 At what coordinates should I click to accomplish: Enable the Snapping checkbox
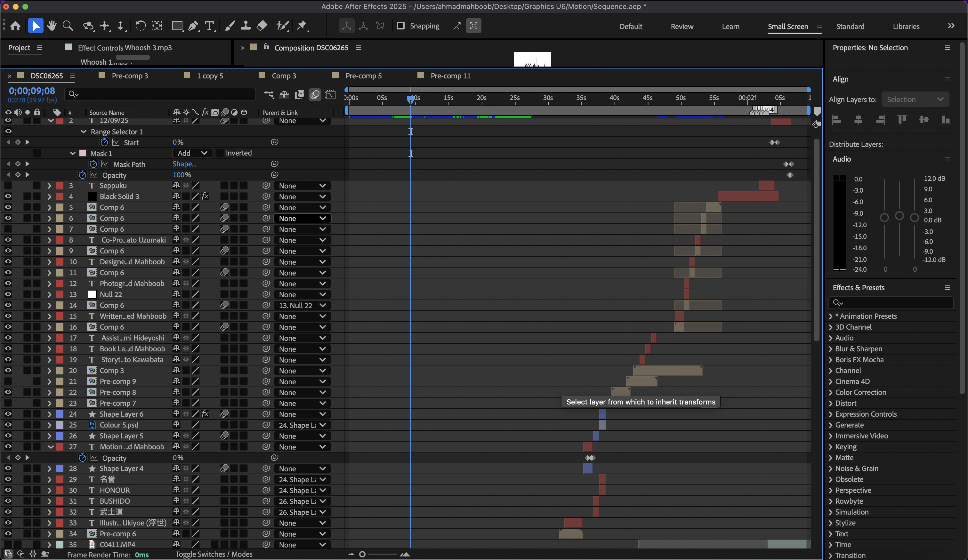pos(401,26)
